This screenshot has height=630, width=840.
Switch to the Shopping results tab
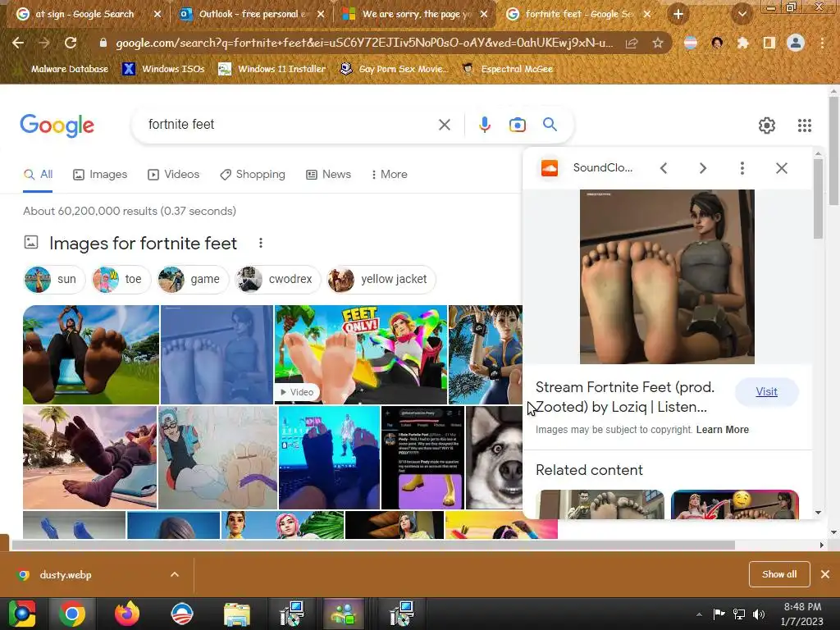click(x=253, y=175)
